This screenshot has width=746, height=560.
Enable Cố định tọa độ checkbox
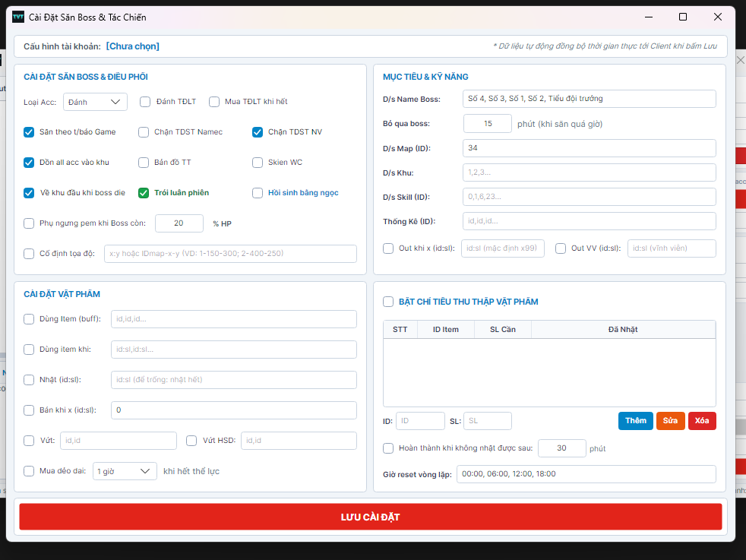click(x=29, y=254)
